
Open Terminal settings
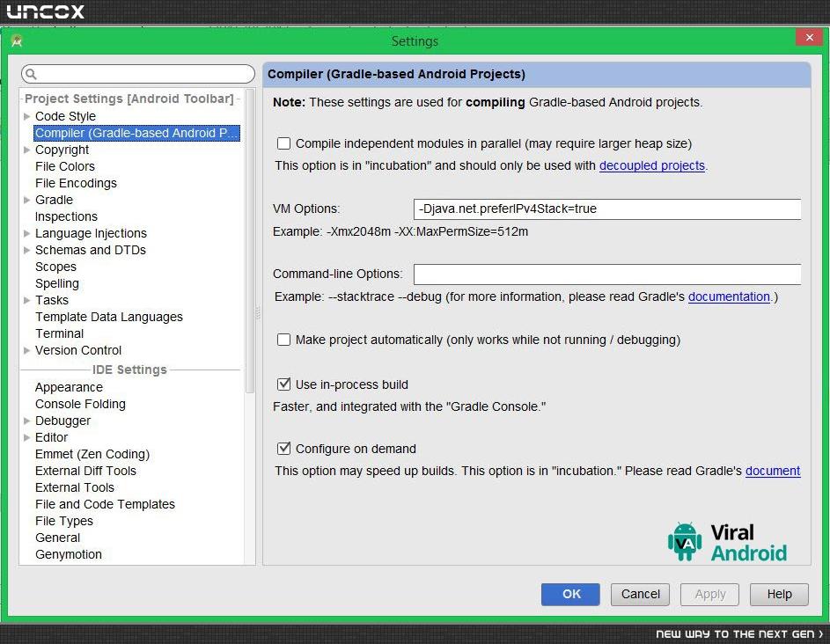pyautogui.click(x=59, y=333)
